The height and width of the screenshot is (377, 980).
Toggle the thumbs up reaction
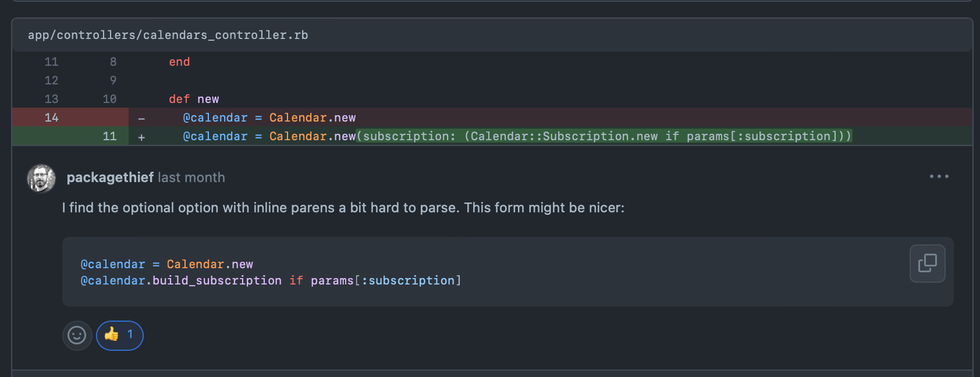pos(119,336)
